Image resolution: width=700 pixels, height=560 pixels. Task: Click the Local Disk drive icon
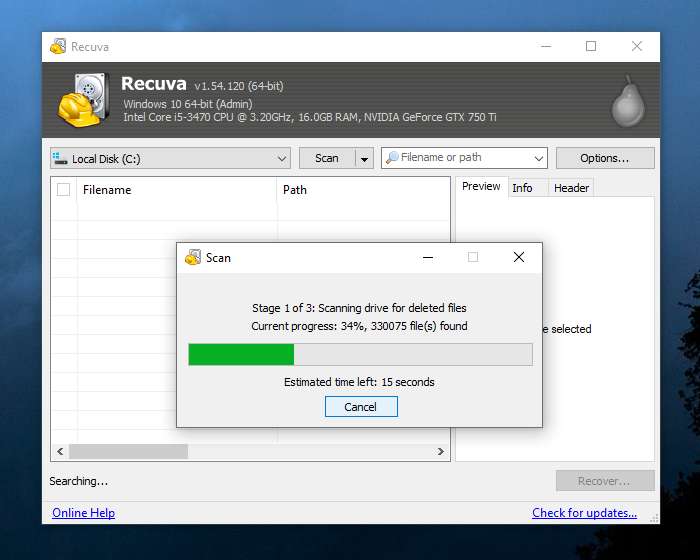coord(59,158)
